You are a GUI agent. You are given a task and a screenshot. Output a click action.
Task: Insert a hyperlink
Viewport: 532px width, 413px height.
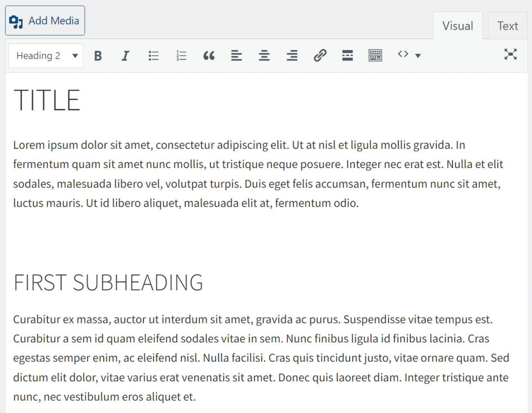pos(320,55)
